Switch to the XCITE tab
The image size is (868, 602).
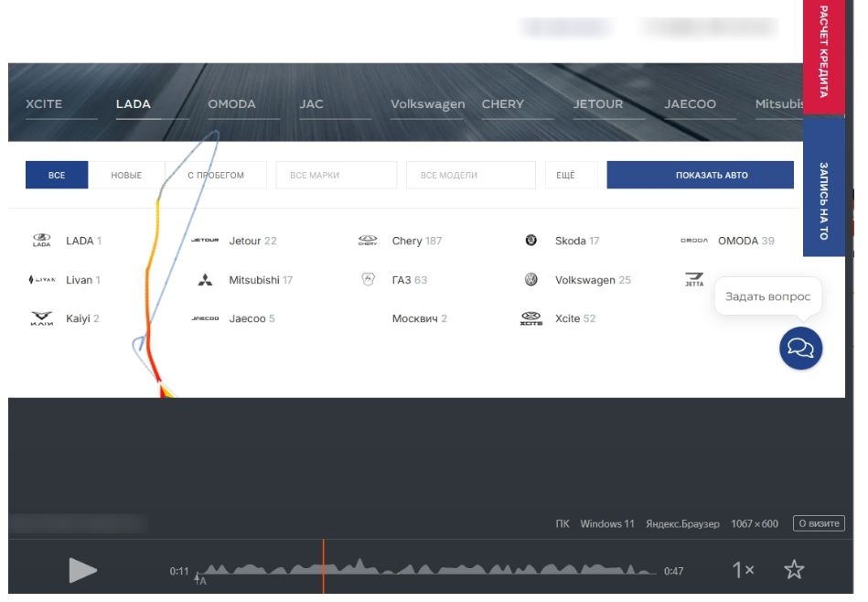(x=44, y=104)
